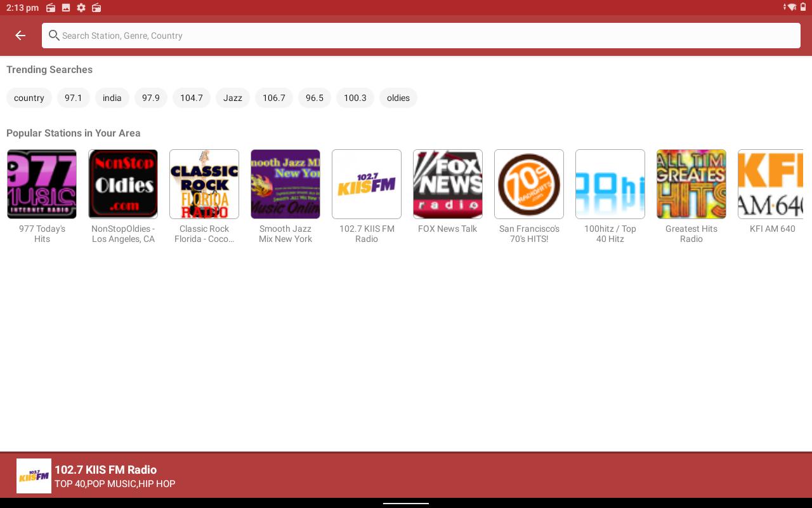This screenshot has height=508, width=812.
Task: Click 'Greatest Hits Radio' label
Action: 691,234
